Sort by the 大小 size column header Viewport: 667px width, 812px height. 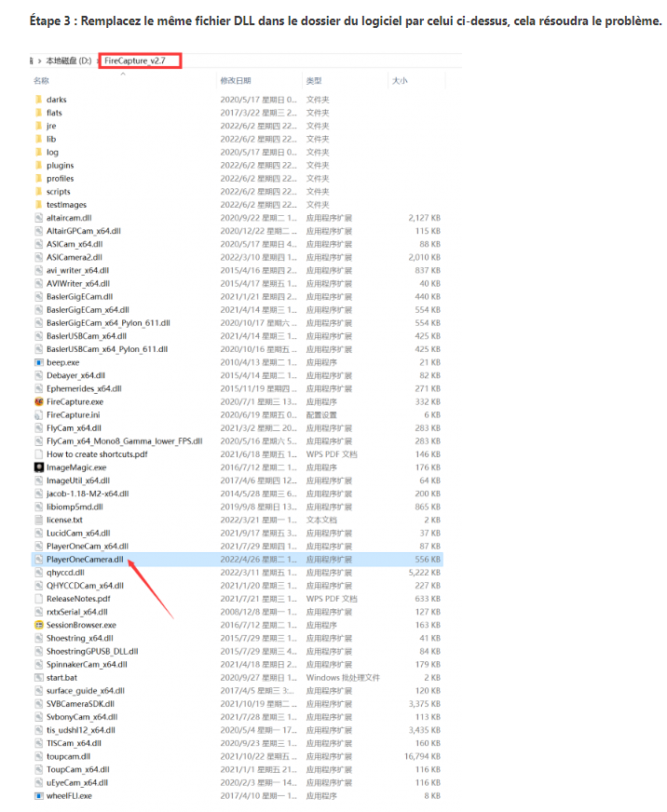[400, 81]
